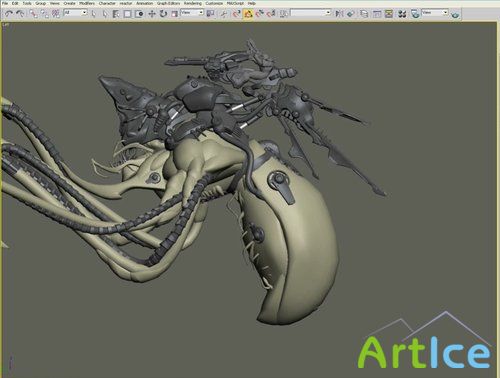Activate the Select and Move tool
Screen dimensions: 500x378
coord(152,14)
